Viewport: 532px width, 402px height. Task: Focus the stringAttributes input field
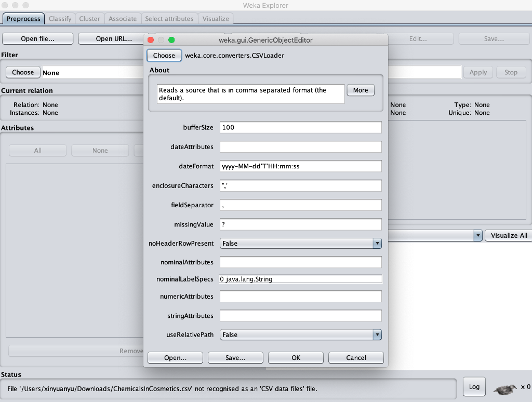click(301, 315)
